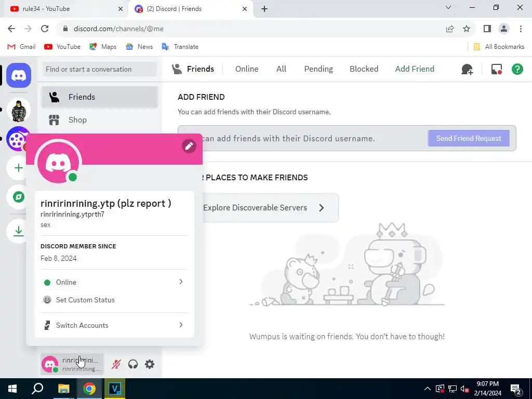532x399 pixels.
Task: Click Send Friend Request button
Action: pos(469,138)
